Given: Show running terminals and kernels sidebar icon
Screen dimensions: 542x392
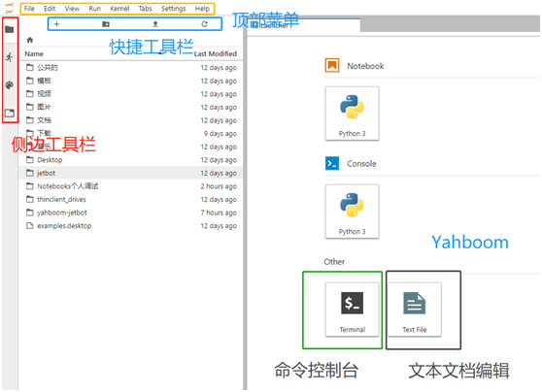Looking at the screenshot, I should click(10, 57).
